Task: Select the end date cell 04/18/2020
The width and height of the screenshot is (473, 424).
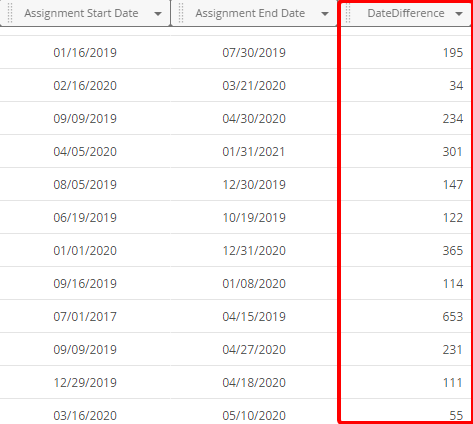Action: coord(254,383)
